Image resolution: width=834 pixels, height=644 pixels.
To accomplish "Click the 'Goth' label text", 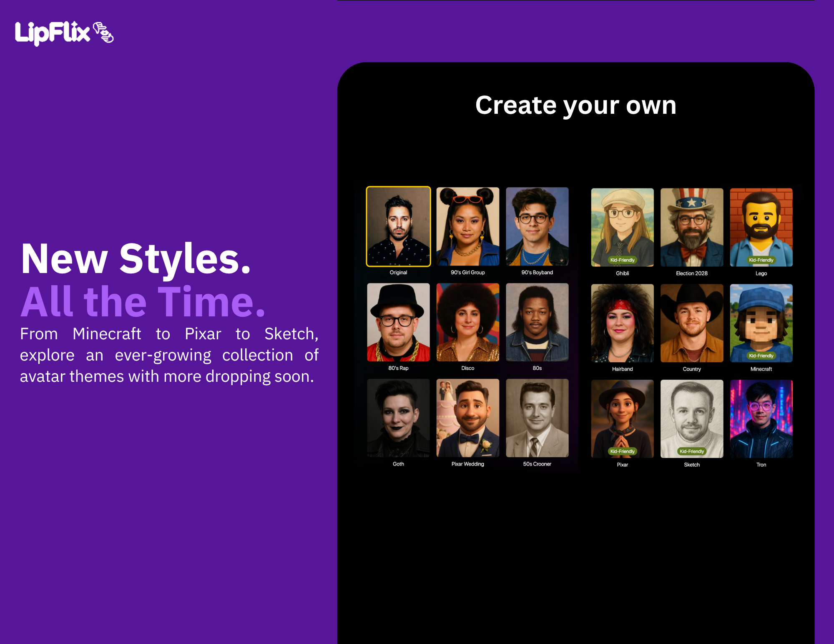I will tap(398, 464).
